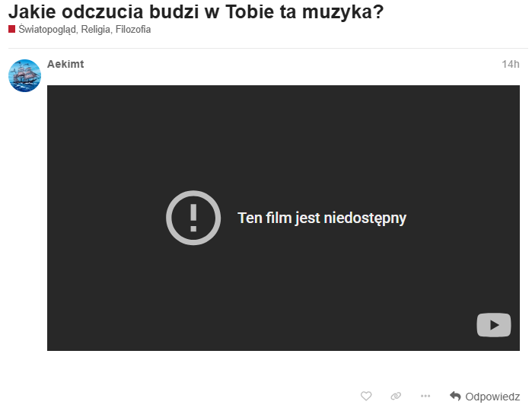Click the reply arrow icon
Image resolution: width=532 pixels, height=408 pixels.
click(x=455, y=396)
